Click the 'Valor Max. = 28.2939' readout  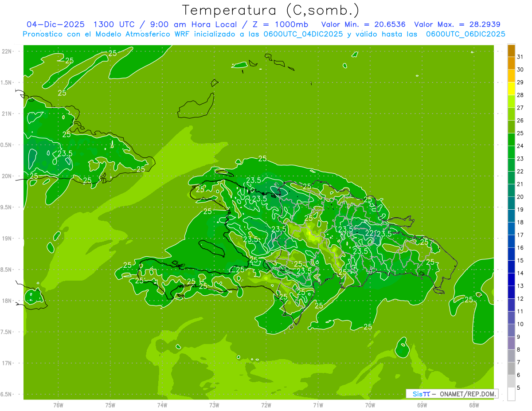point(457,24)
